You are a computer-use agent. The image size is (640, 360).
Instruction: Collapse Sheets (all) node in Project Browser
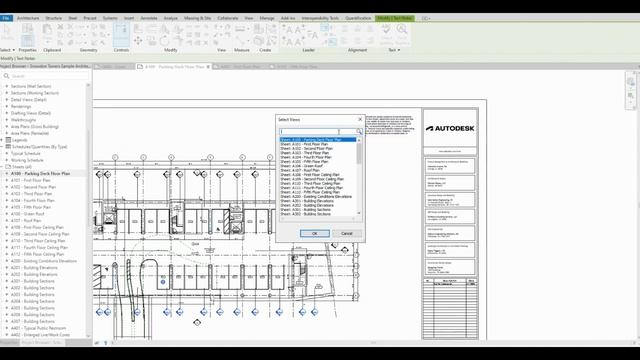tap(2, 167)
